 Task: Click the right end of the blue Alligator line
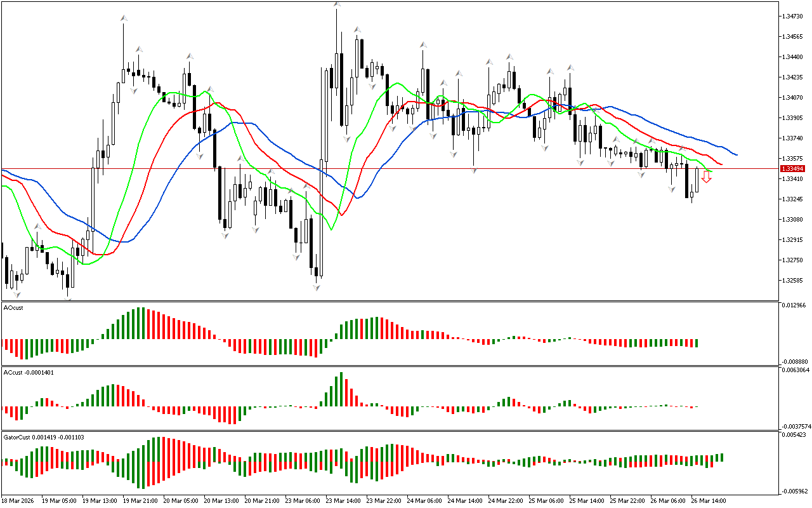[736, 154]
